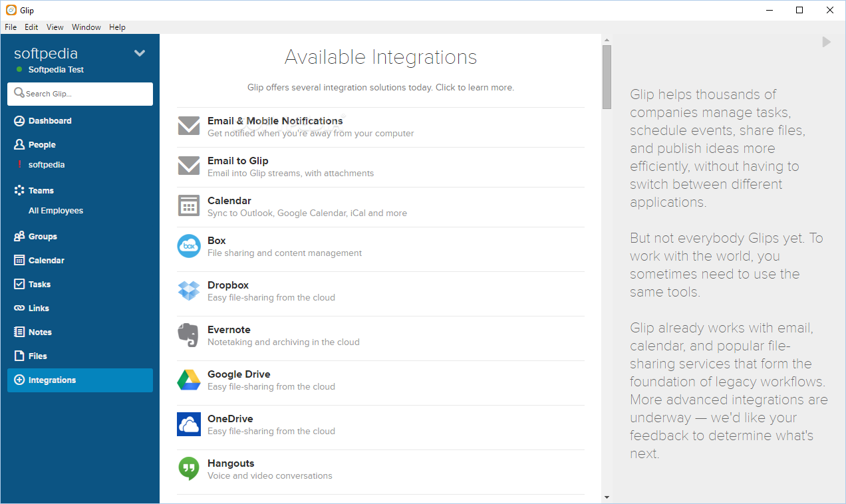Open the View menu

click(55, 27)
